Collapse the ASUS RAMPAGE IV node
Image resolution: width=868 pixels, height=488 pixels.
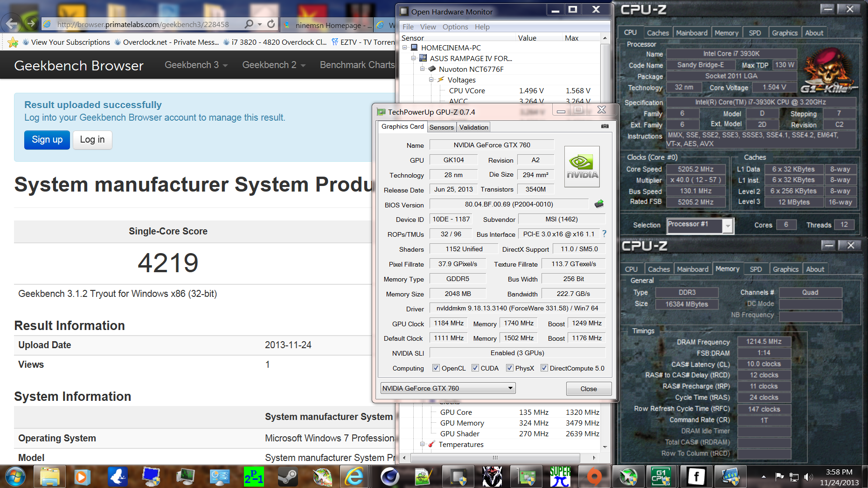click(413, 58)
